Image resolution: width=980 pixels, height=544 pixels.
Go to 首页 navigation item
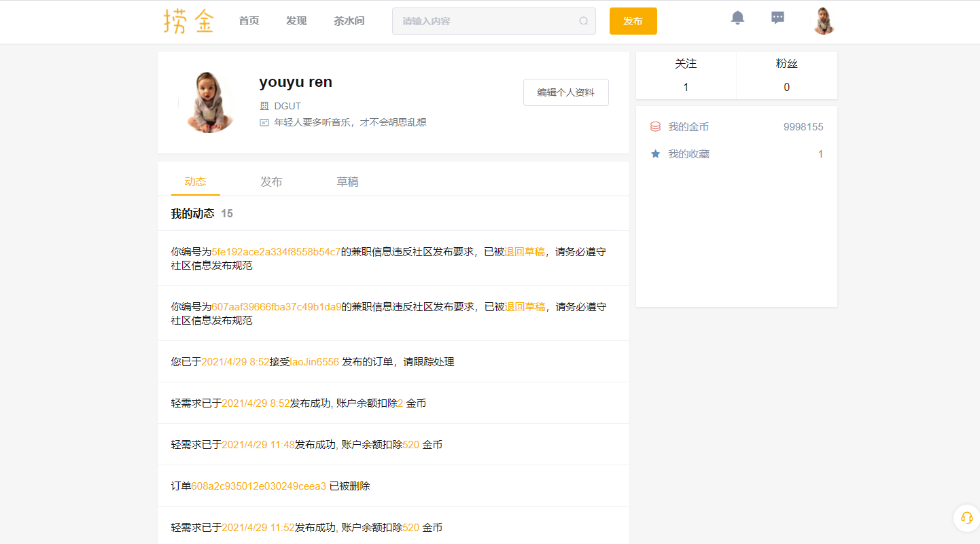pyautogui.click(x=249, y=21)
